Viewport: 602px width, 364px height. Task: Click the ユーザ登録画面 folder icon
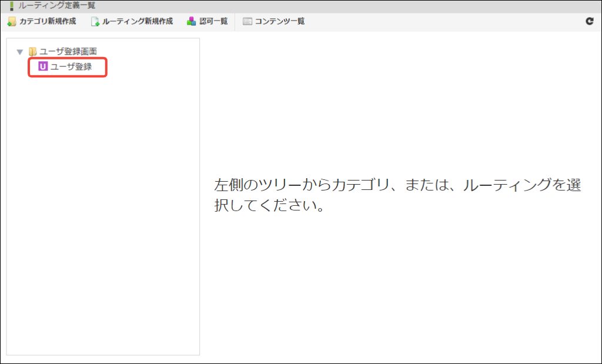pyautogui.click(x=33, y=51)
